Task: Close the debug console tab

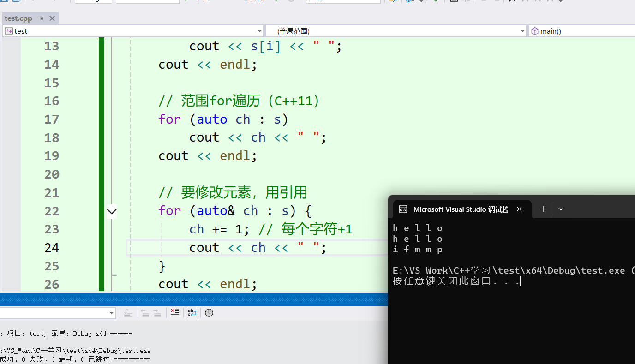Action: coord(519,209)
